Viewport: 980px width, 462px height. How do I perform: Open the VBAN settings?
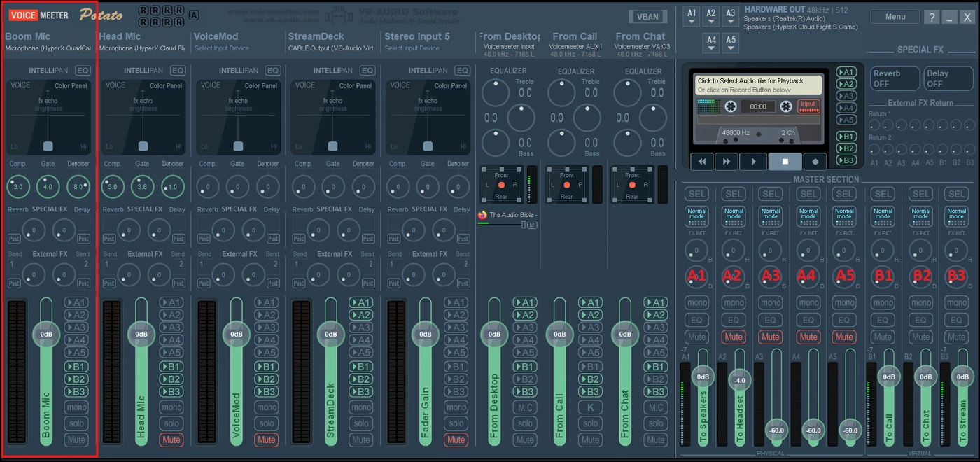pyautogui.click(x=647, y=17)
